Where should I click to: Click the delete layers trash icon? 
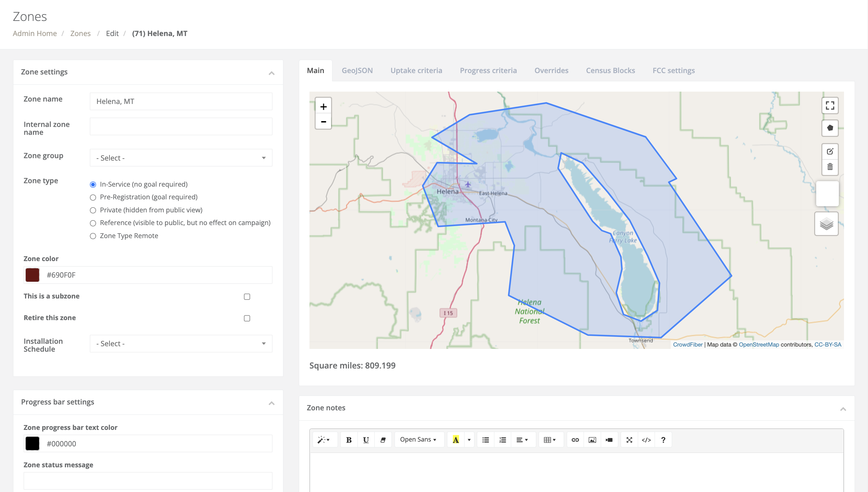[830, 167]
